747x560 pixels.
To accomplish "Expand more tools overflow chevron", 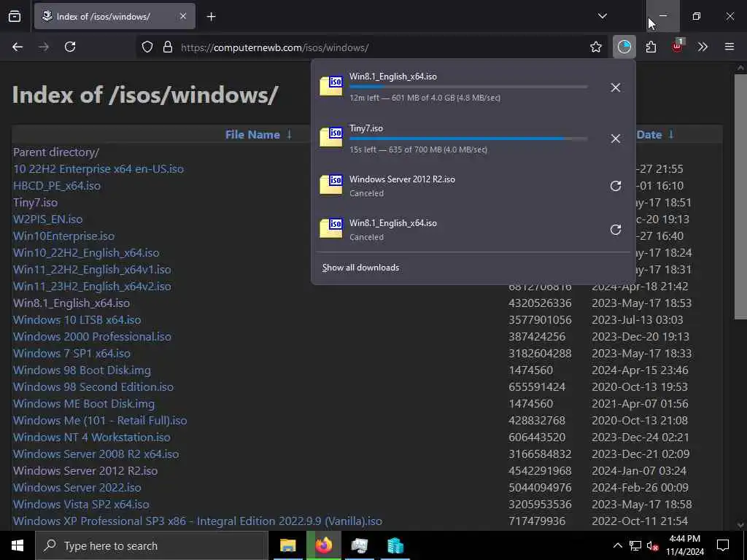I will [703, 47].
